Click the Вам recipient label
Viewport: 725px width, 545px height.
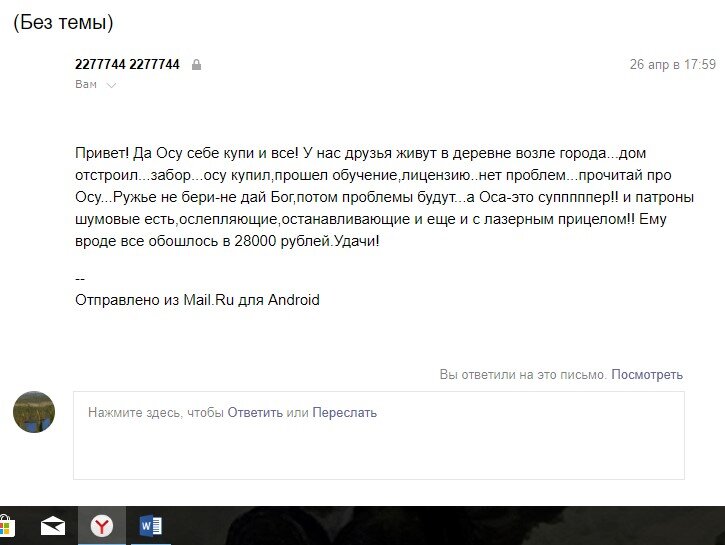coord(86,84)
